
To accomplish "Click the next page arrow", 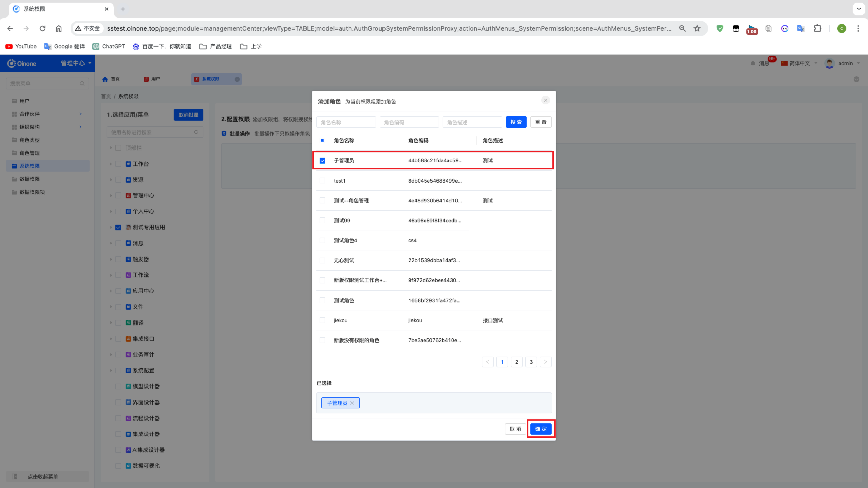I will (545, 362).
